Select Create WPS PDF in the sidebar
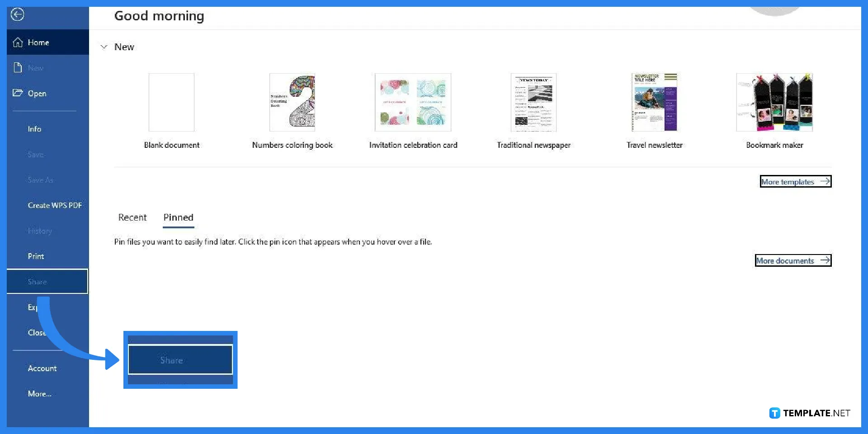Image resolution: width=868 pixels, height=434 pixels. (55, 205)
